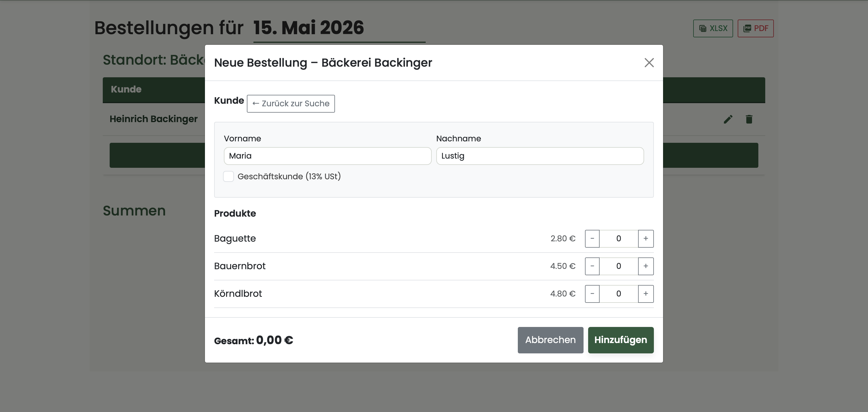Decrease Bauernbrot quantity with minus button
Screen dimensions: 868x412
(x=592, y=266)
